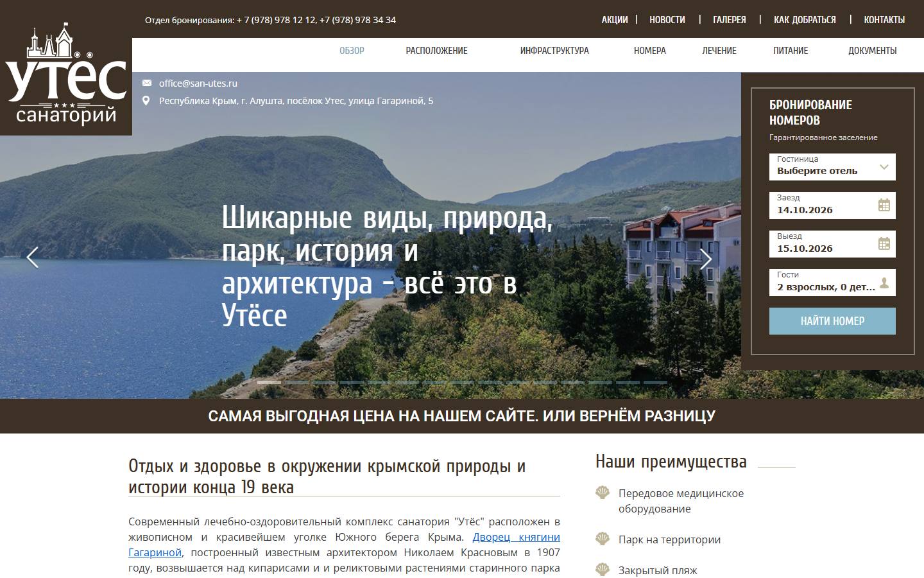Click the Закрытый пляж advantage text
The image size is (924, 578).
point(658,570)
